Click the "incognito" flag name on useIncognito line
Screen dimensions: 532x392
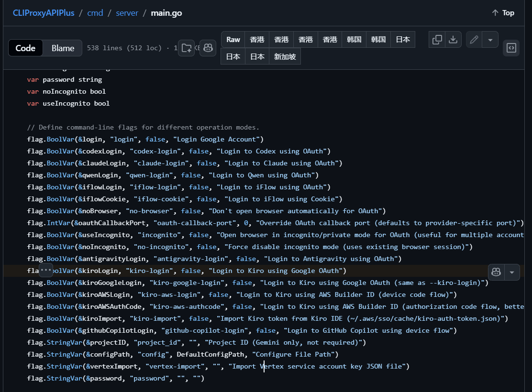(x=159, y=235)
